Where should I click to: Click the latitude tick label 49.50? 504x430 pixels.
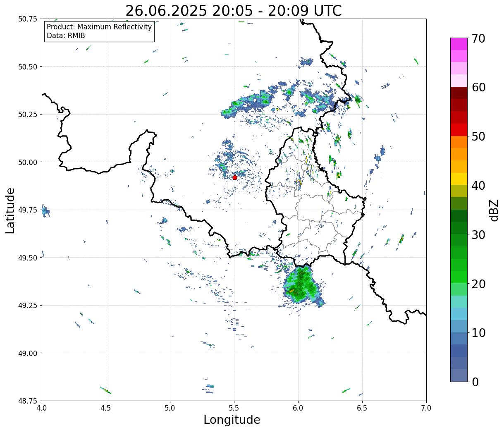pos(28,258)
